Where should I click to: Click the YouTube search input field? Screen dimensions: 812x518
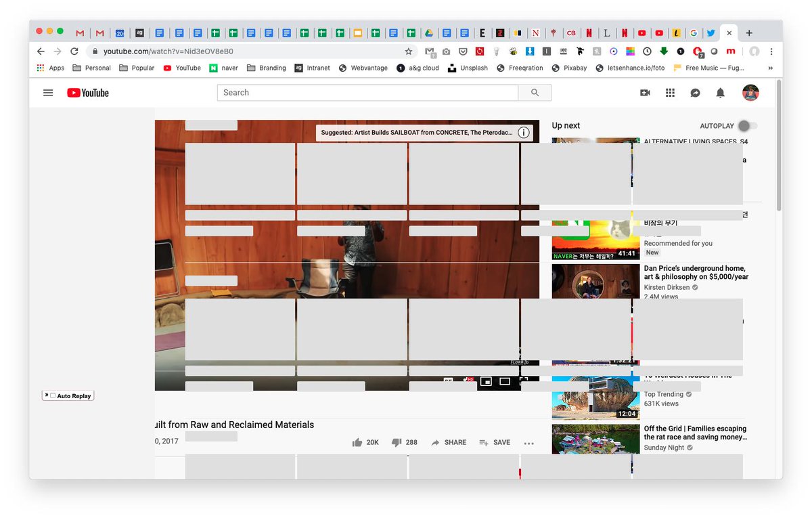367,93
